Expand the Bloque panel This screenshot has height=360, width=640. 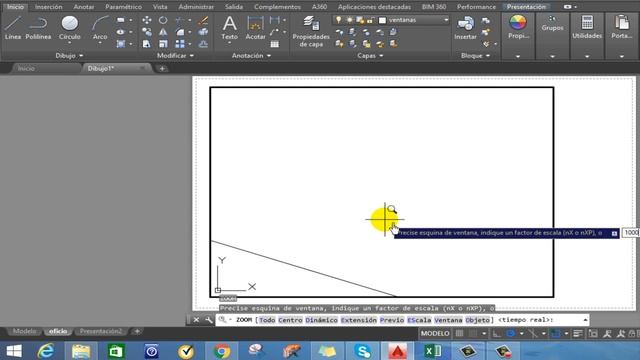point(476,56)
